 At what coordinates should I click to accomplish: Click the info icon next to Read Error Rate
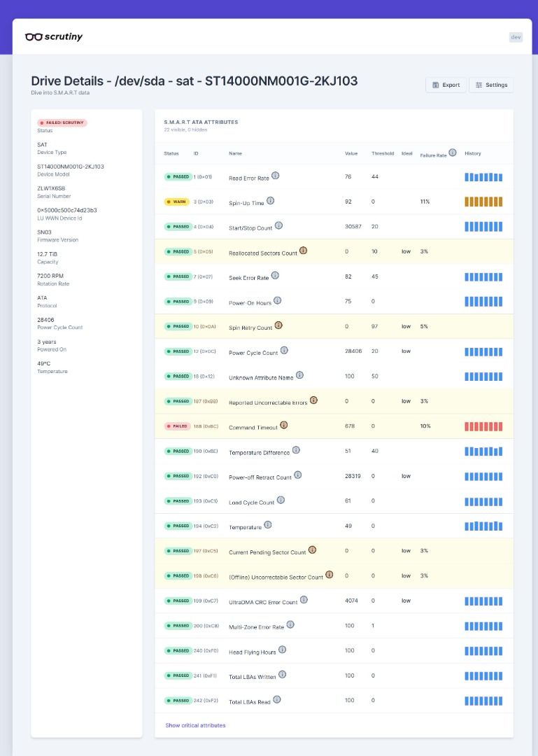pos(275,176)
